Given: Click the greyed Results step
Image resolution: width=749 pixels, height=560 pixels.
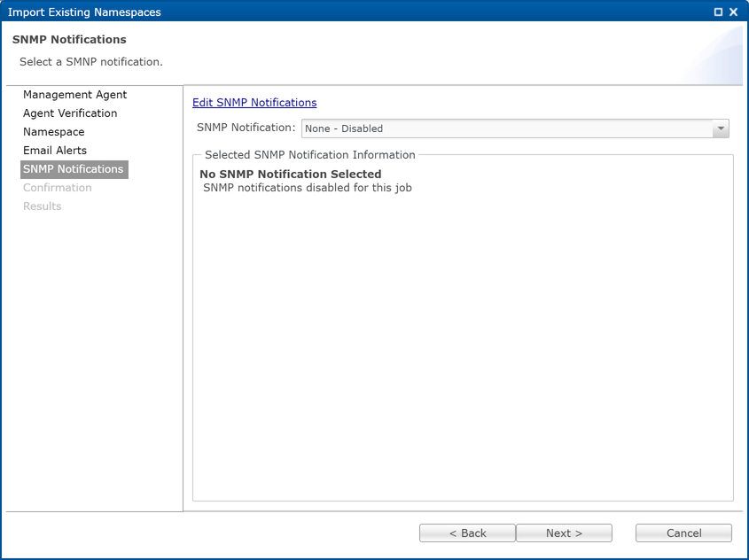Looking at the screenshot, I should (42, 206).
